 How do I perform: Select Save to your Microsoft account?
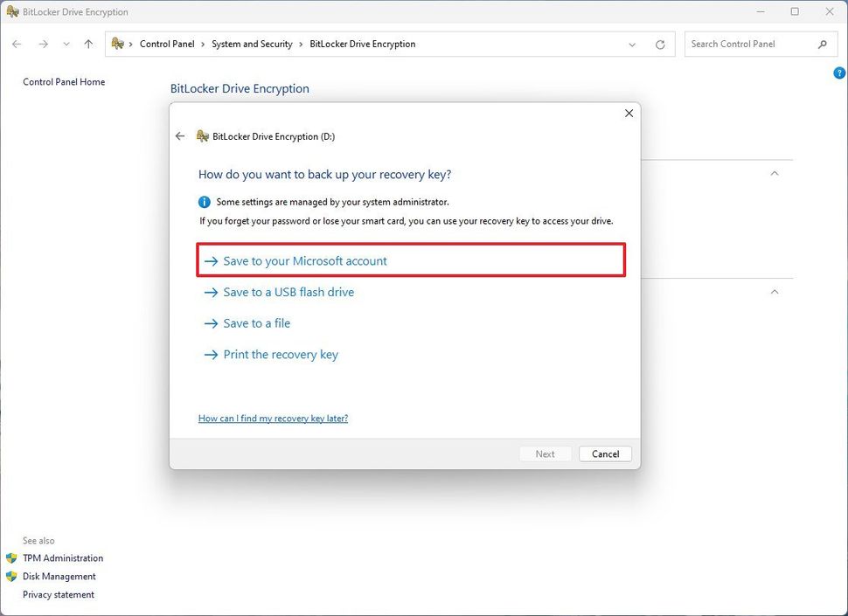coord(305,260)
